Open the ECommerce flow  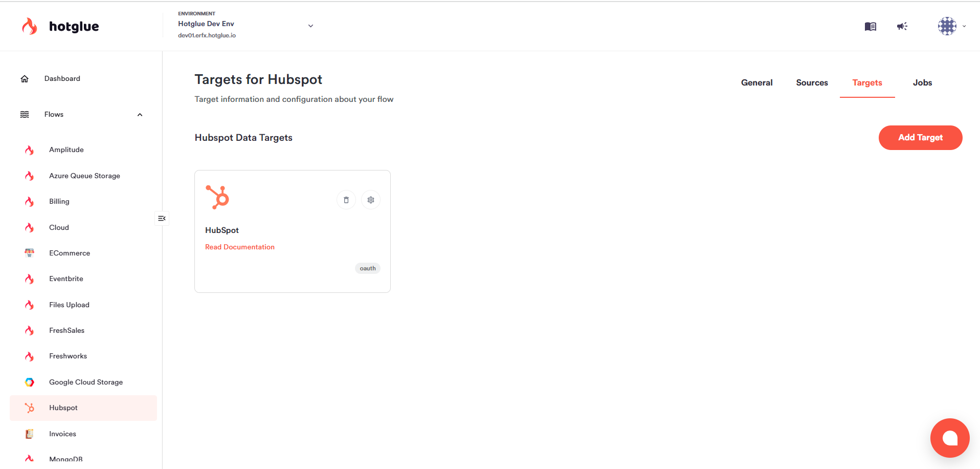pyautogui.click(x=70, y=253)
